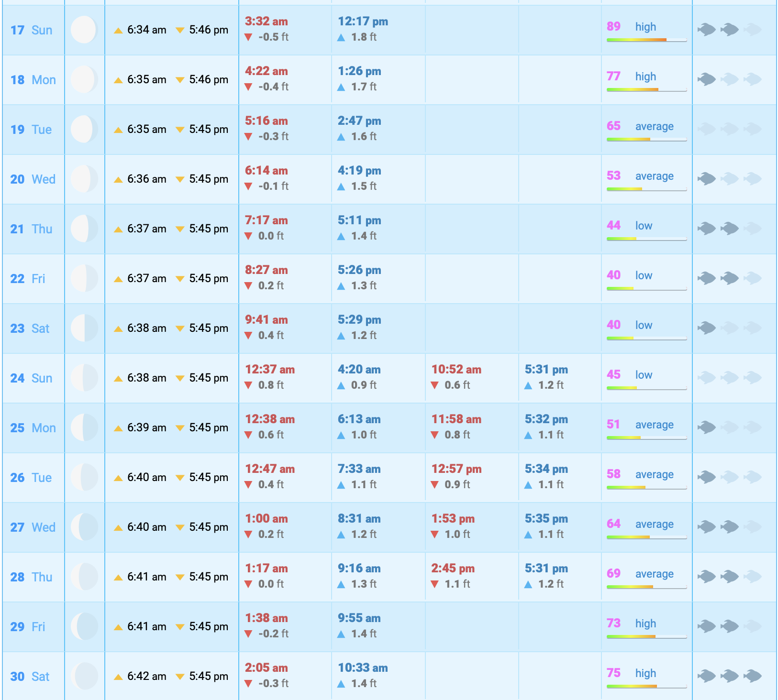This screenshot has height=700, width=778.
Task: Click the fish icons for Tuesday 19
Action: [x=729, y=129]
